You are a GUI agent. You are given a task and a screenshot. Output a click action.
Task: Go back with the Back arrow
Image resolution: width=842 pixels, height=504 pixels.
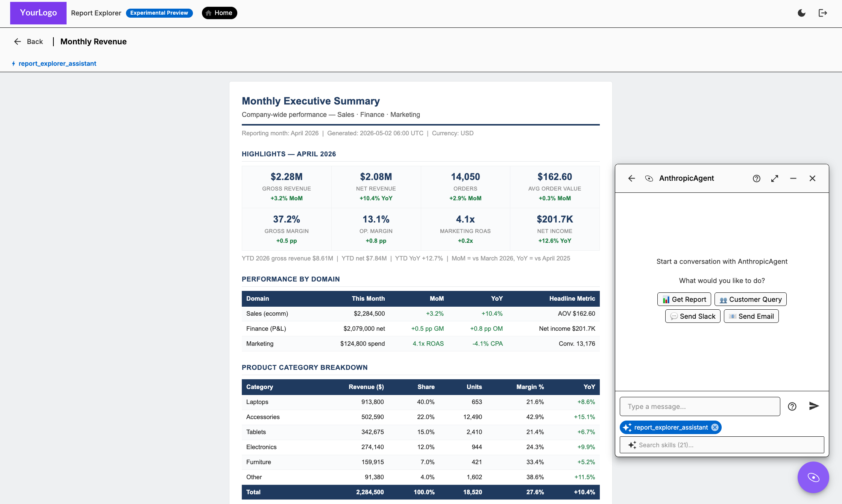point(29,42)
